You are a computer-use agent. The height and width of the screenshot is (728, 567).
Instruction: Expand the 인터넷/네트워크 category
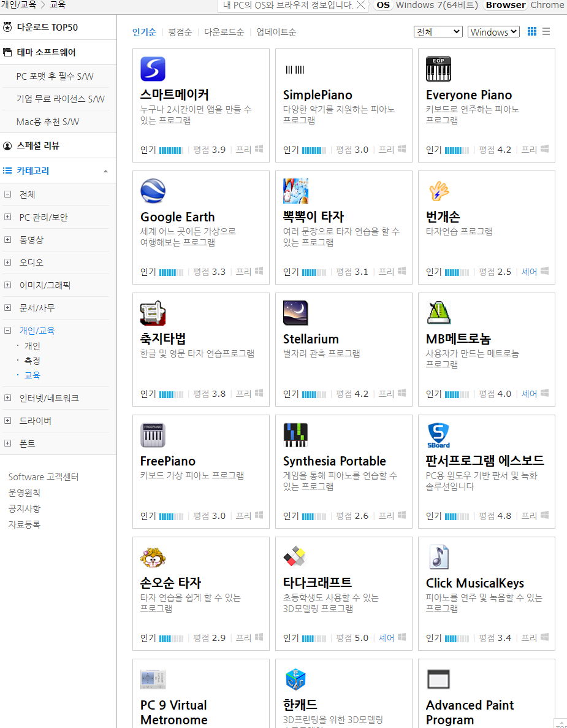[x=7, y=398]
